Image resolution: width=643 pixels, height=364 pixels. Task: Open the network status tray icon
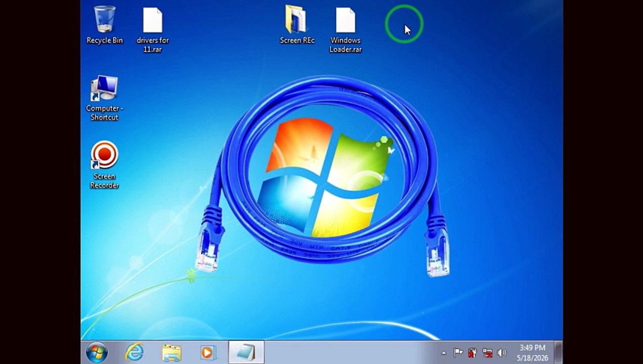pos(487,352)
